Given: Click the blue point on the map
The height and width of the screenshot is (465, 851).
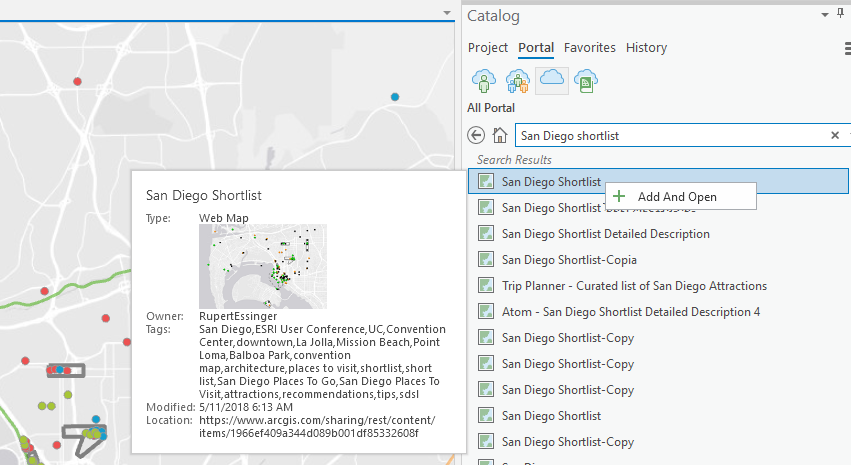Looking at the screenshot, I should [x=395, y=97].
